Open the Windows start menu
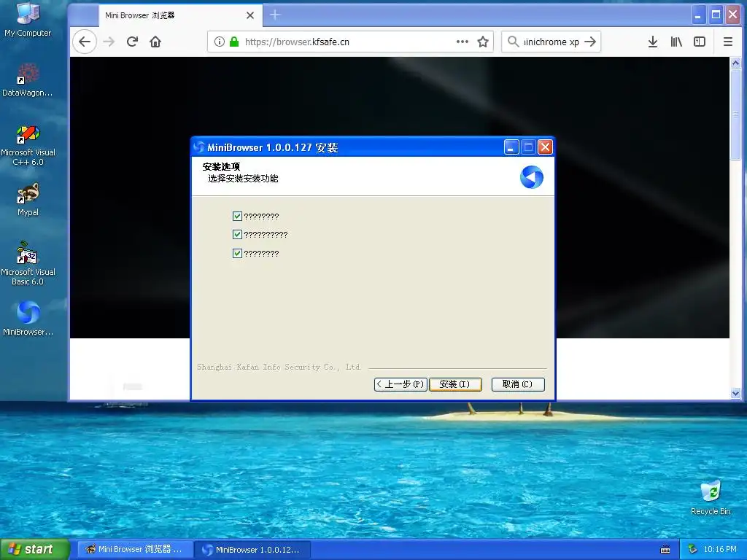 pos(35,549)
